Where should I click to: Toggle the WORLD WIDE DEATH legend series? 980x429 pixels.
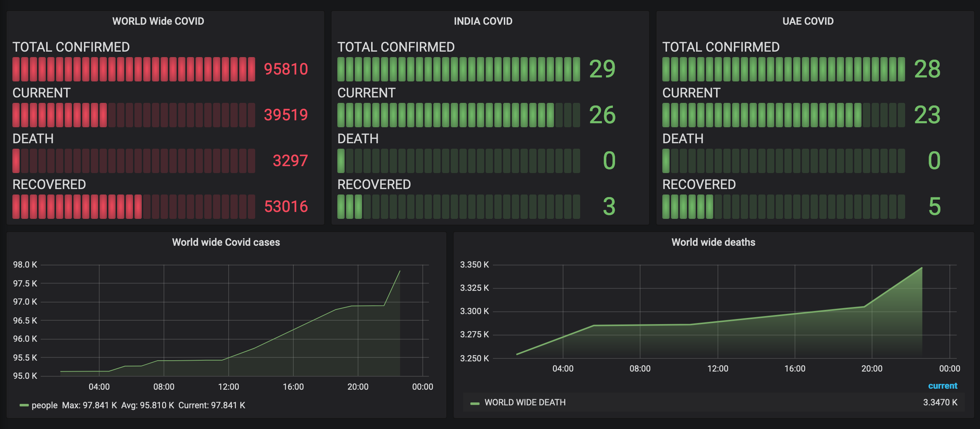[x=525, y=402]
